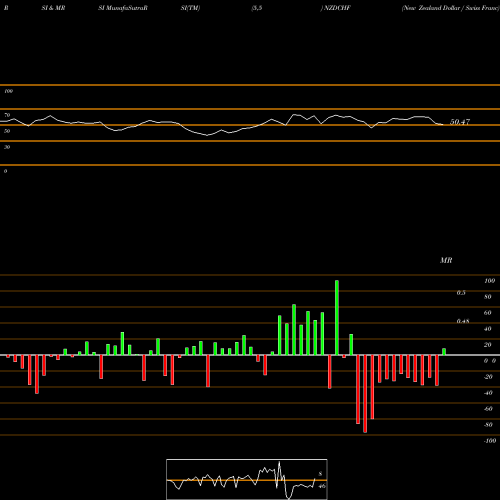
Task: Click the deepest red MR histogram bar
Action: (365, 394)
